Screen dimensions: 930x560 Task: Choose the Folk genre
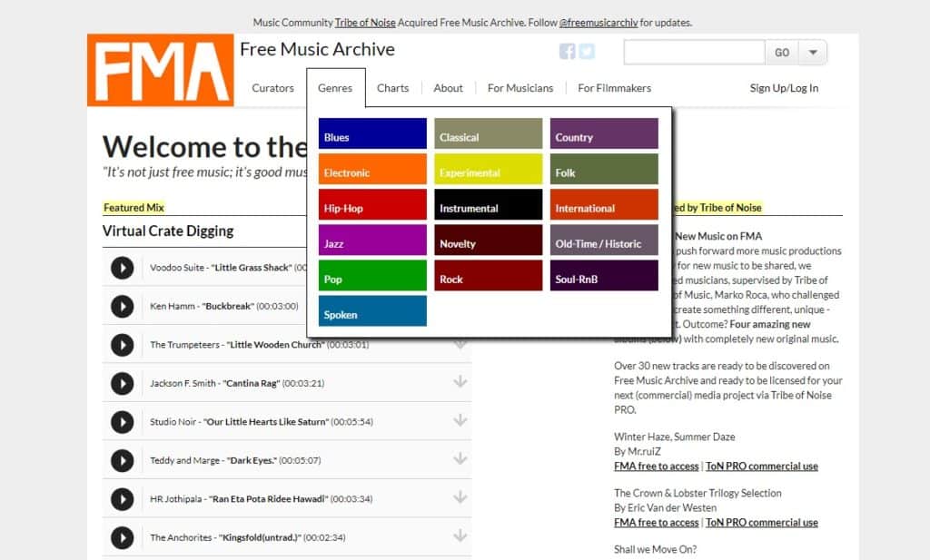(x=604, y=169)
